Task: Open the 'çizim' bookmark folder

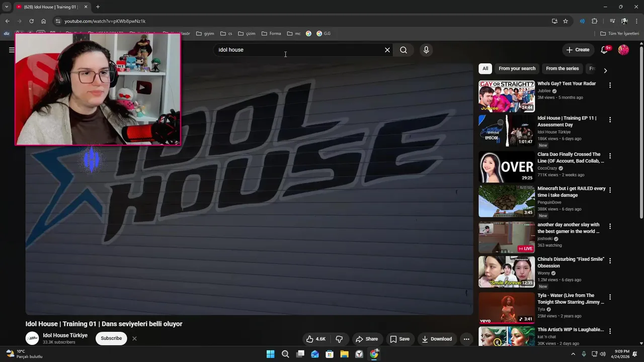Action: click(x=247, y=34)
